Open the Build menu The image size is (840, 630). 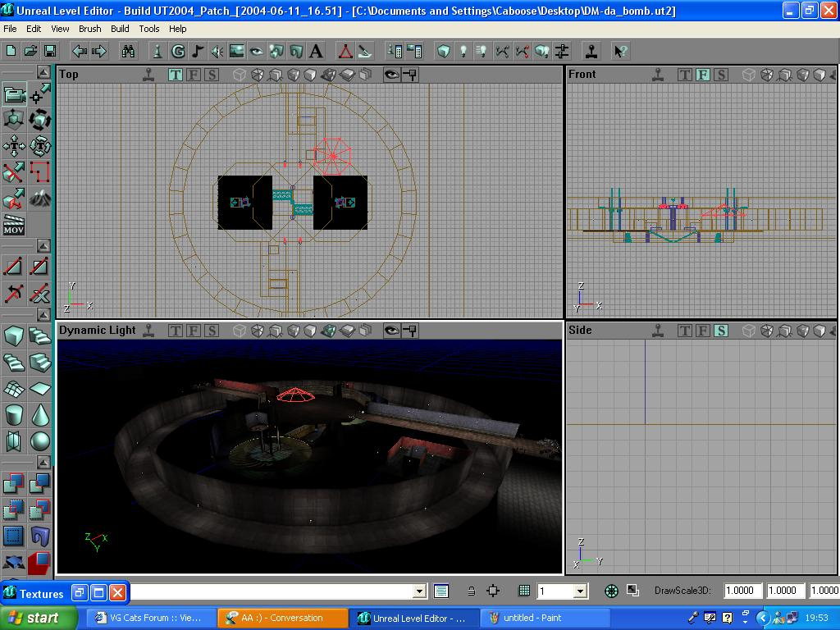[120, 29]
